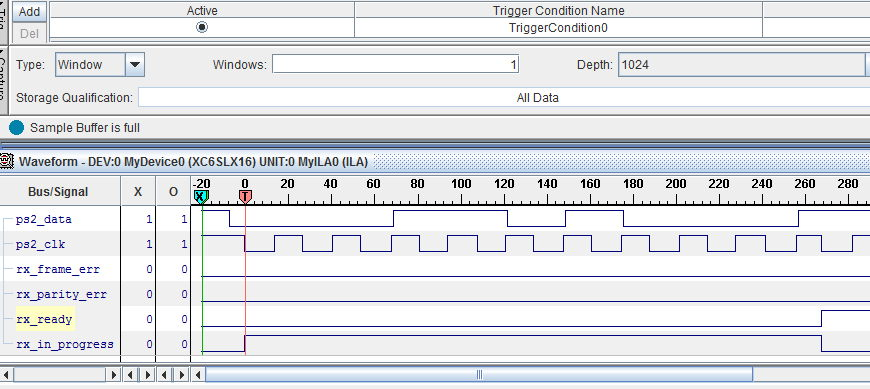Select the ps2_clk signal row
The height and width of the screenshot is (389, 870).
tap(41, 244)
